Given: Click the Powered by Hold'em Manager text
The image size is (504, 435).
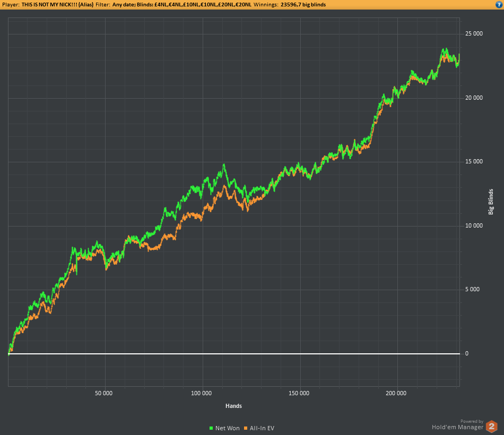Looking at the screenshot, I should [x=457, y=425].
